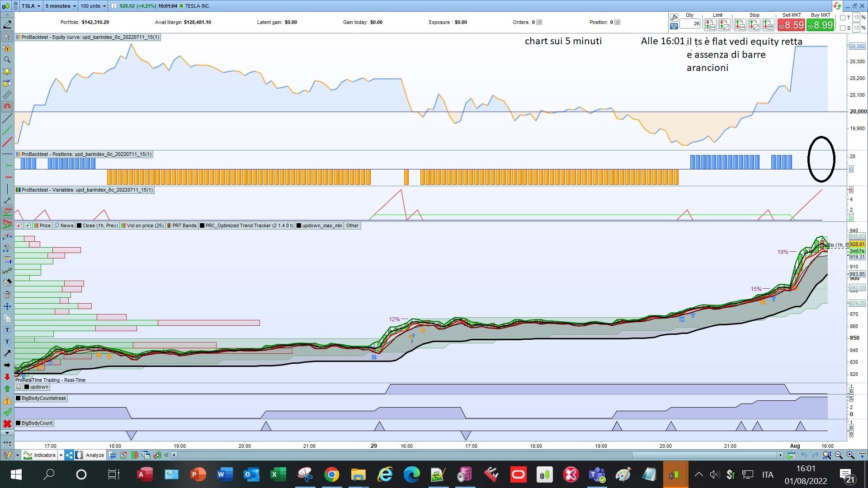The height and width of the screenshot is (488, 868).
Task: Enable the T percentage checkbox
Action: click(x=843, y=18)
